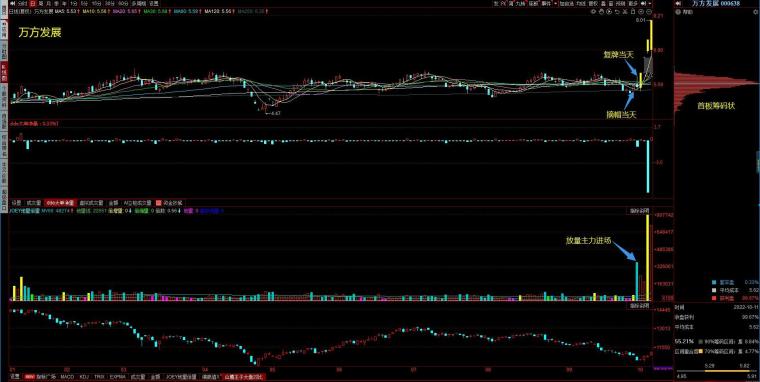Image resolution: width=760 pixels, height=382 pixels.
Task: Open the 指标说明 expander in volume panel
Action: point(638,211)
